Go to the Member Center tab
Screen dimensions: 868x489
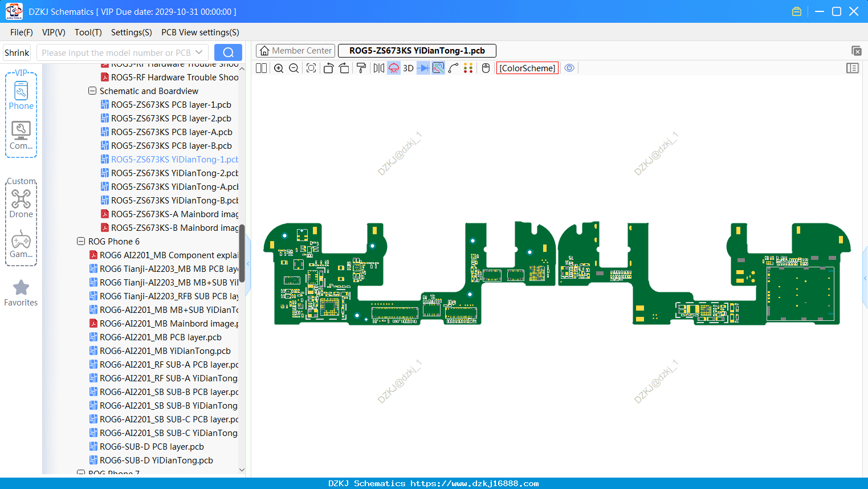coord(295,51)
